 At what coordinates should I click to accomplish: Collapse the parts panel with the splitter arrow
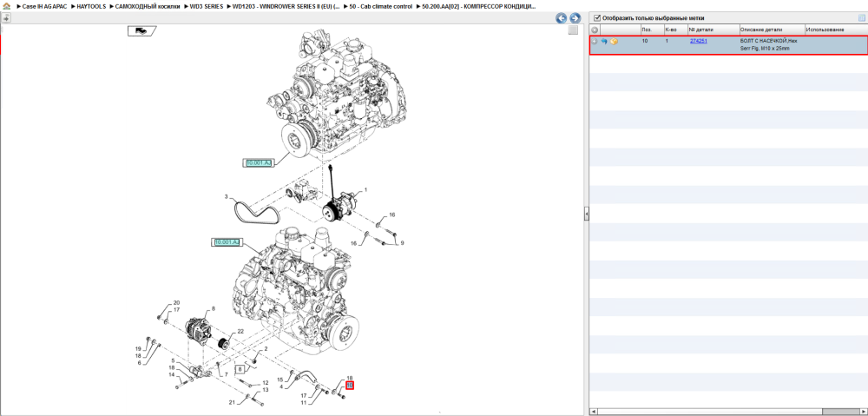(586, 214)
